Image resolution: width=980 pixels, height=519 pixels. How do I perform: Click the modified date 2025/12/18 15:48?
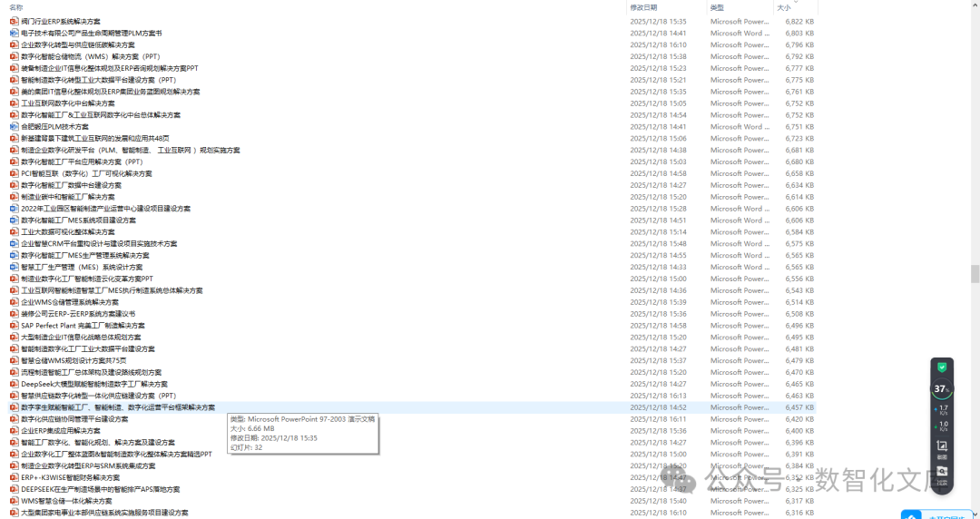(x=658, y=244)
